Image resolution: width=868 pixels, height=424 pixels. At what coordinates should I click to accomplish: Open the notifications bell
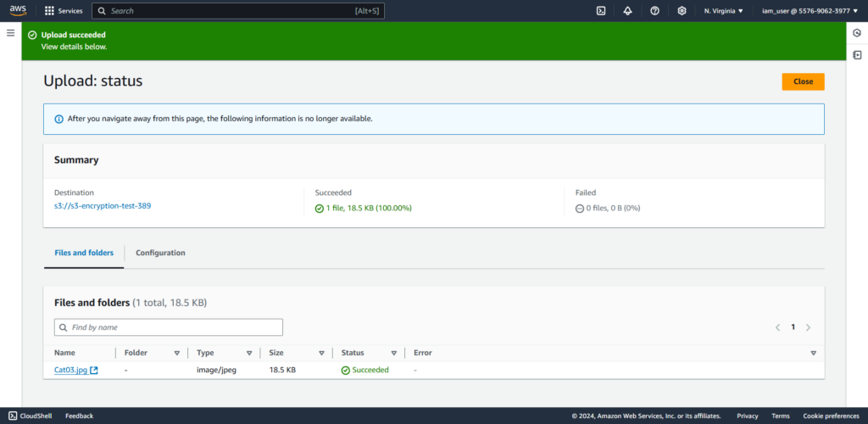(627, 11)
